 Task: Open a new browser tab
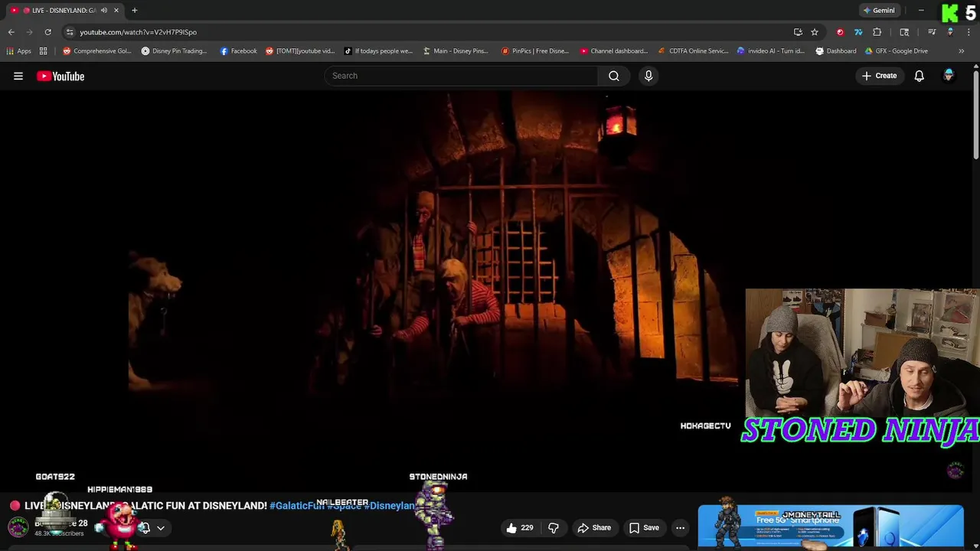coord(134,10)
